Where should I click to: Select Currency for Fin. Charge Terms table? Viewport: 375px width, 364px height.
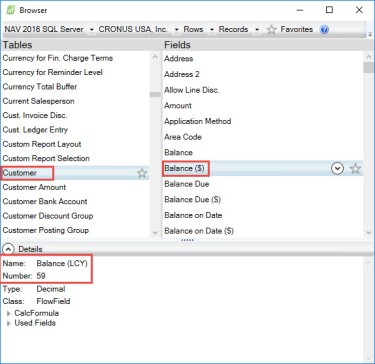point(58,58)
